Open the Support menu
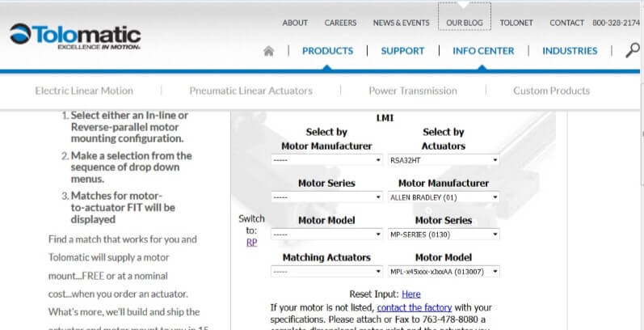 pos(402,51)
